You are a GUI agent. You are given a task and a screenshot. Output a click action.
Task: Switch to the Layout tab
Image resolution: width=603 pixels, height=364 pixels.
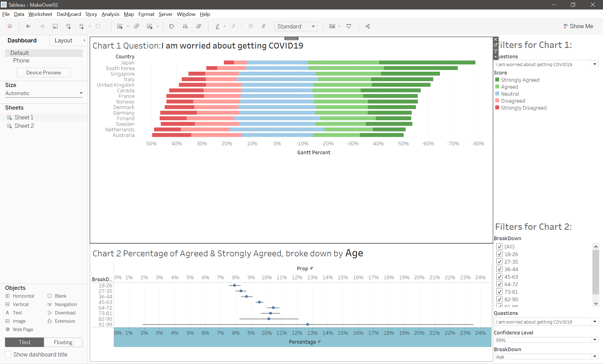63,40
